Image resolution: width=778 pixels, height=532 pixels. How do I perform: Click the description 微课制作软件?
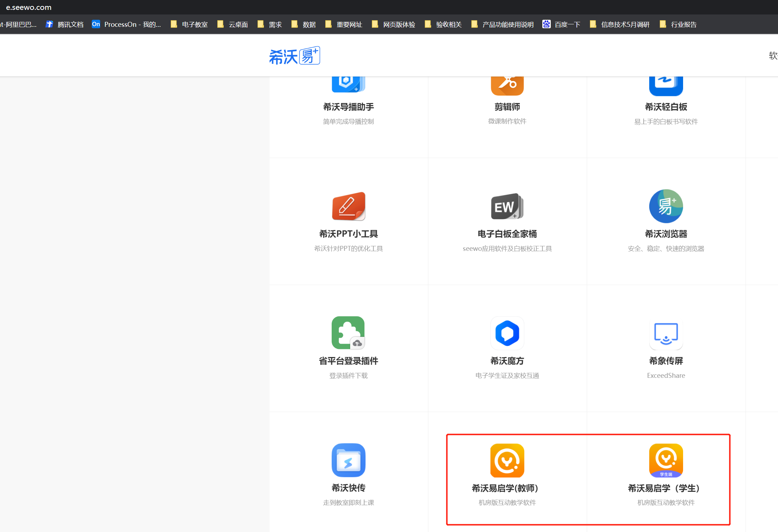point(507,121)
